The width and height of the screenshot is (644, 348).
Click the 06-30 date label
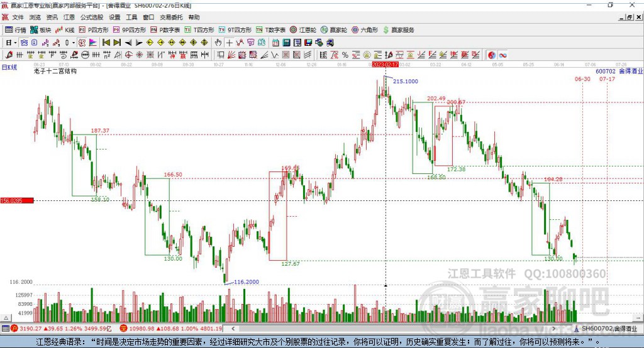pyautogui.click(x=582, y=79)
